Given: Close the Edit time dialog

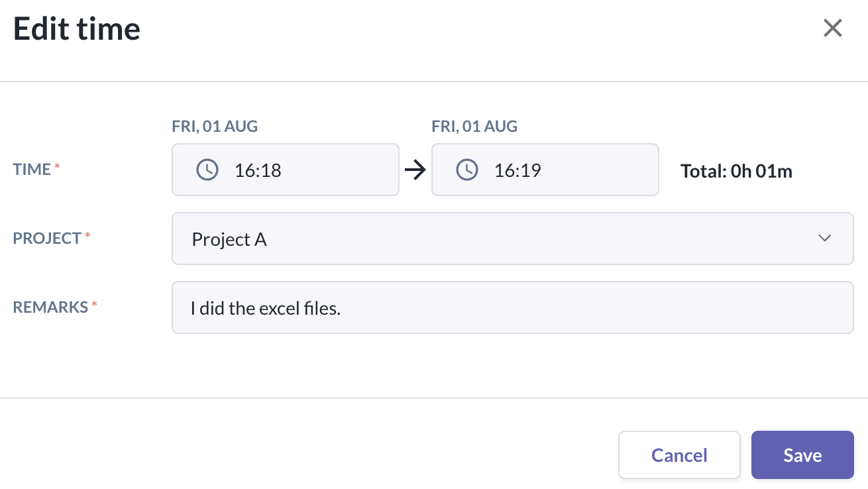Looking at the screenshot, I should [x=832, y=28].
